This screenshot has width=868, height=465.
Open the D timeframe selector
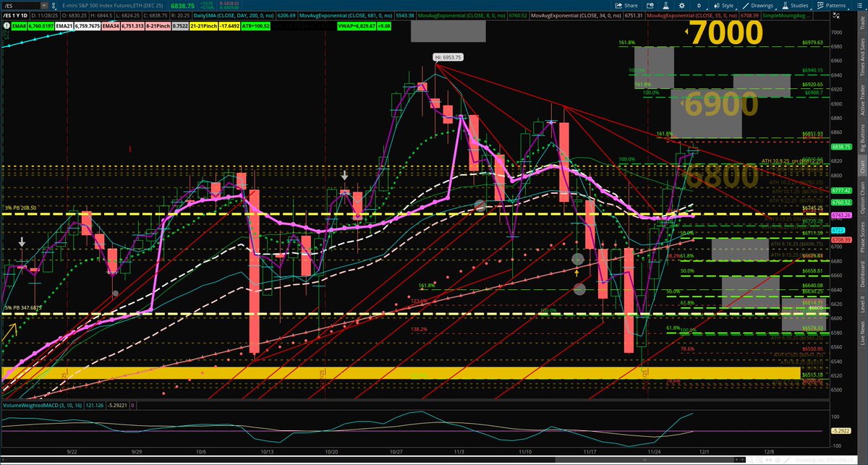tap(699, 5)
